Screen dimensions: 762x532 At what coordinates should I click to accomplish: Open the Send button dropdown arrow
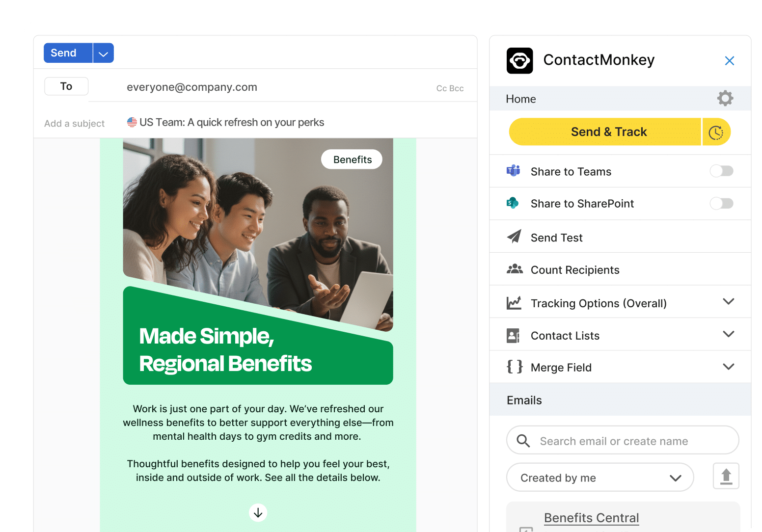point(103,53)
